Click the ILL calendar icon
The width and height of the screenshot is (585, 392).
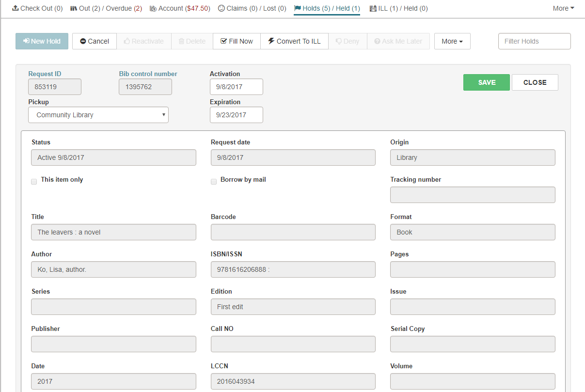click(373, 8)
